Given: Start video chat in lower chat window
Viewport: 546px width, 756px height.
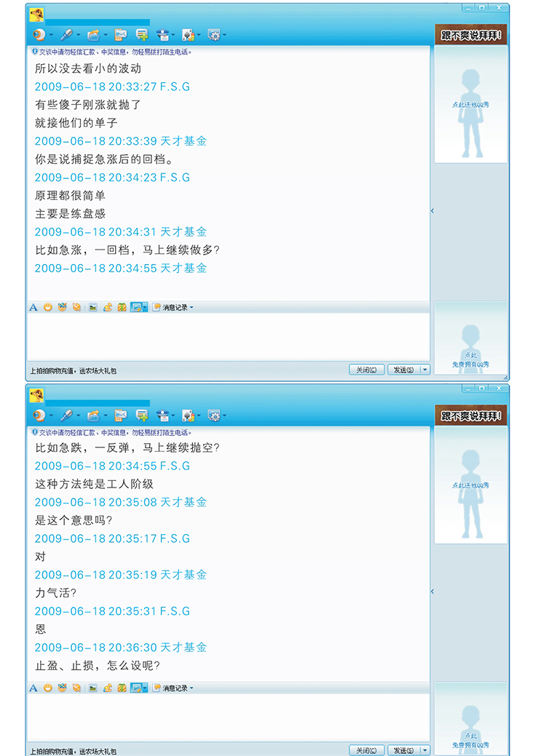Looking at the screenshot, I should [x=39, y=415].
